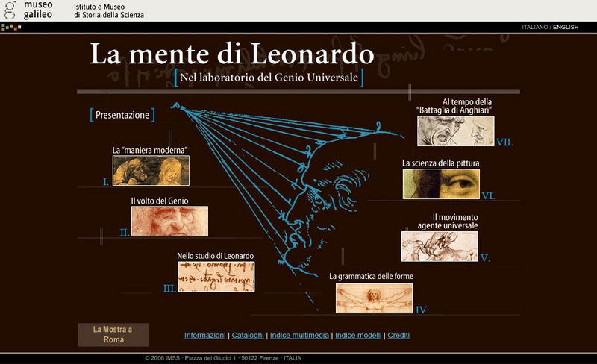Select section numeral V.
Screen dimensions: 597x364
coord(485,258)
